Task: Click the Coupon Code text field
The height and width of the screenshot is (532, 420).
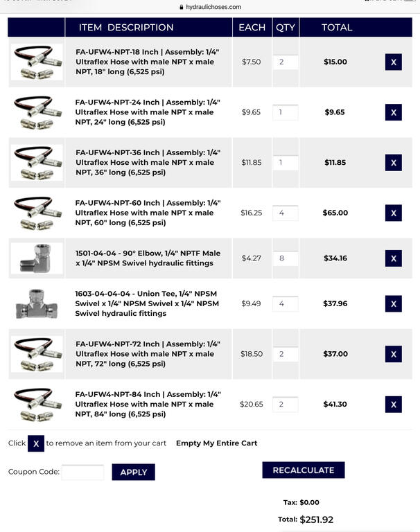Action: pyautogui.click(x=82, y=472)
